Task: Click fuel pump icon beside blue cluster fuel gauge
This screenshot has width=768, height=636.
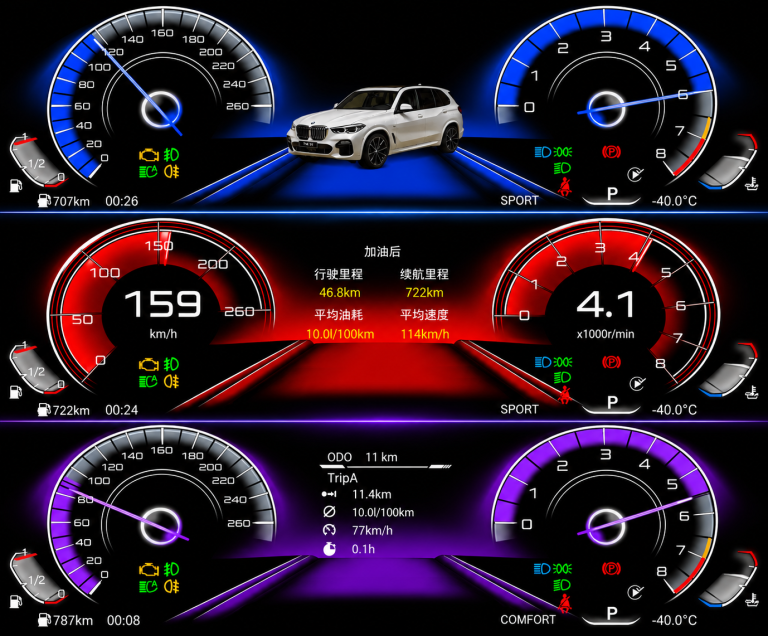Action: [16, 185]
